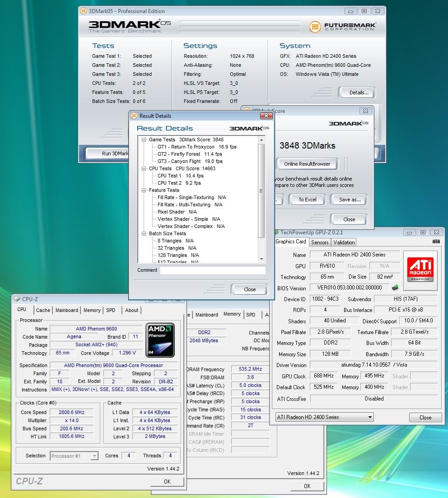Click the BIOS Version value field in GPU-Z
Image resolution: width=448 pixels, height=498 pixels.
(349, 288)
